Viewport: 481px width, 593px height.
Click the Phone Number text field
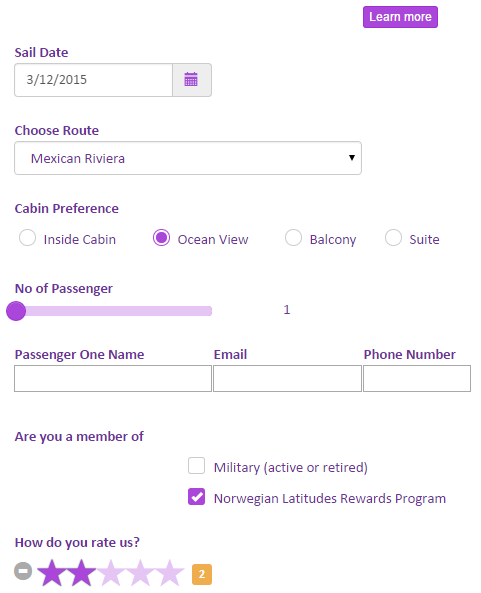(417, 378)
